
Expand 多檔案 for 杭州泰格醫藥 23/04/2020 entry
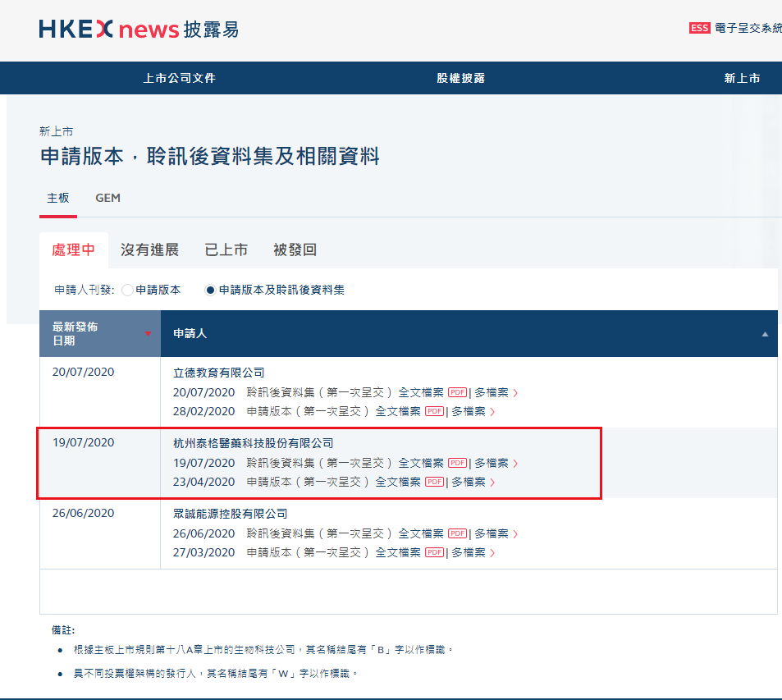(472, 482)
